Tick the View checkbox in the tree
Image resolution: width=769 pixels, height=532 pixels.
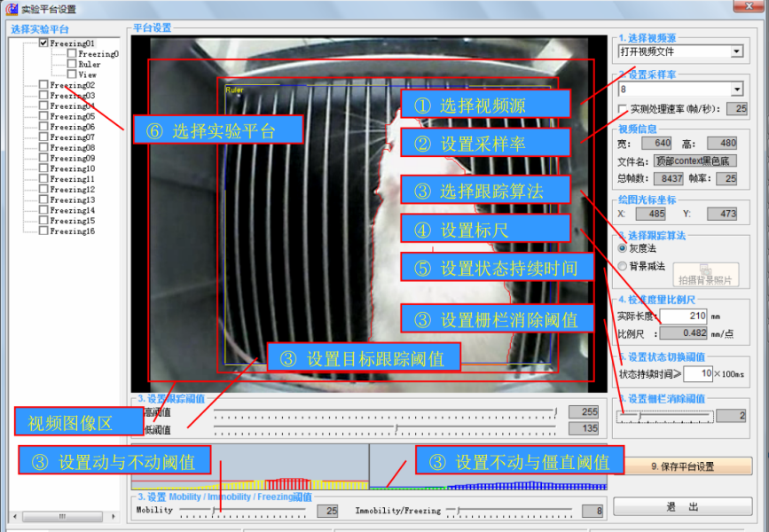pos(72,75)
